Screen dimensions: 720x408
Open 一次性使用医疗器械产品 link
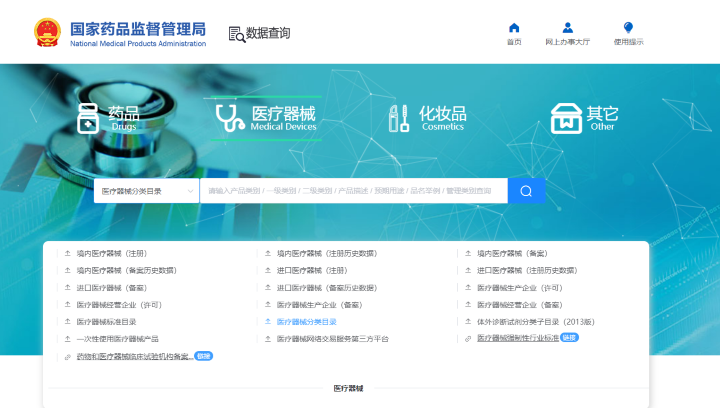117,339
